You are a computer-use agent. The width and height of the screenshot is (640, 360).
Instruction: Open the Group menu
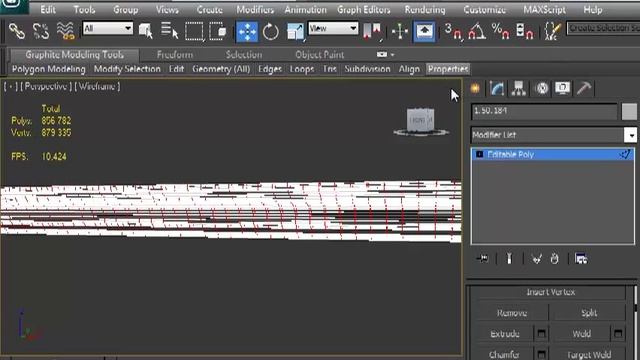[x=125, y=9]
